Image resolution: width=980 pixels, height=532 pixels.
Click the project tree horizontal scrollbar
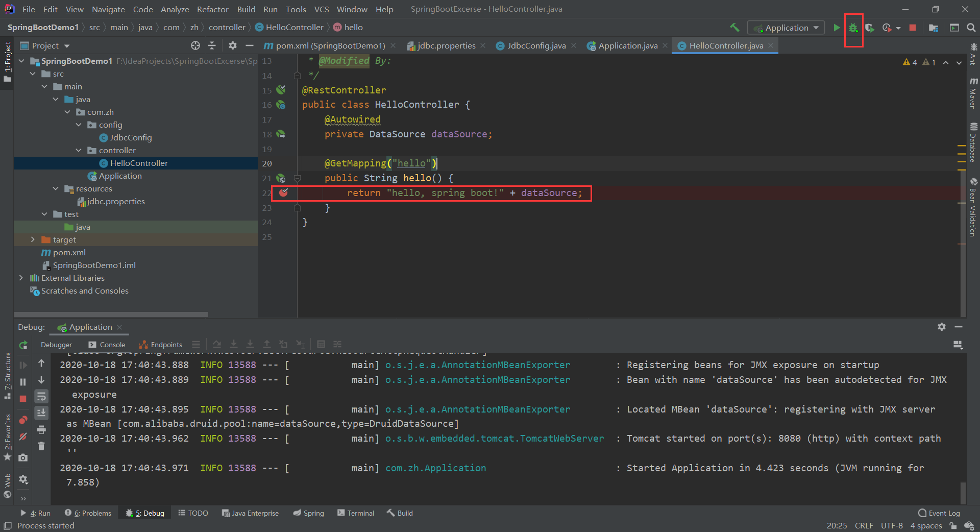111,315
